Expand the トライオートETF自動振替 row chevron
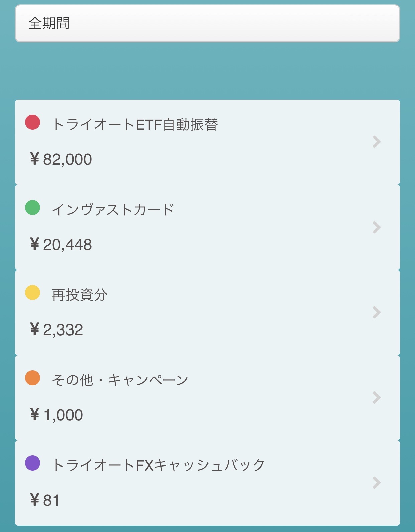The width and height of the screenshot is (415, 532). click(x=376, y=142)
